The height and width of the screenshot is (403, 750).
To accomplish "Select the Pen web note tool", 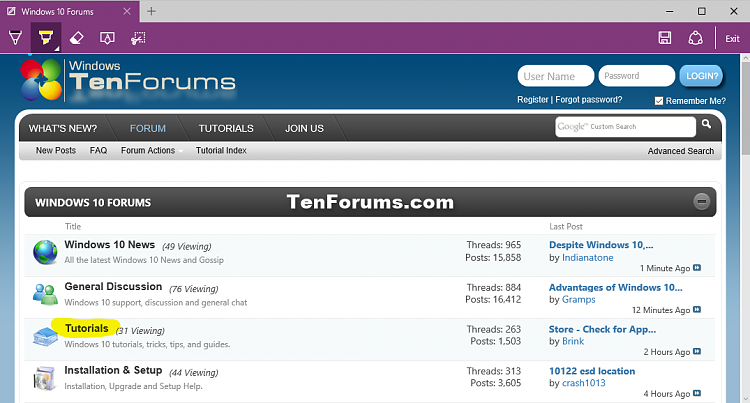I will (15, 38).
